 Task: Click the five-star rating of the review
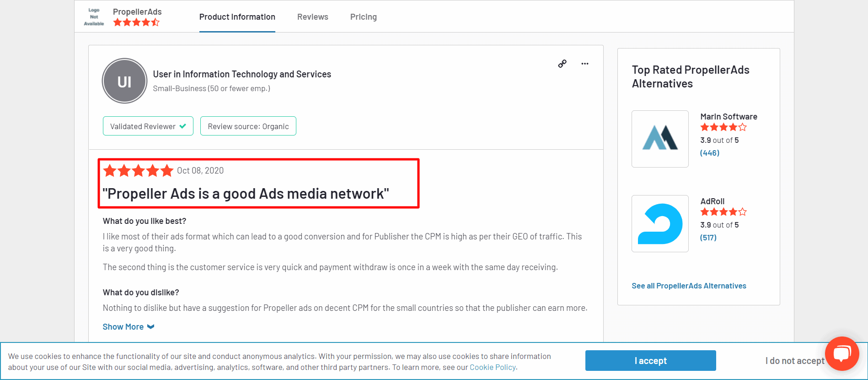tap(138, 171)
